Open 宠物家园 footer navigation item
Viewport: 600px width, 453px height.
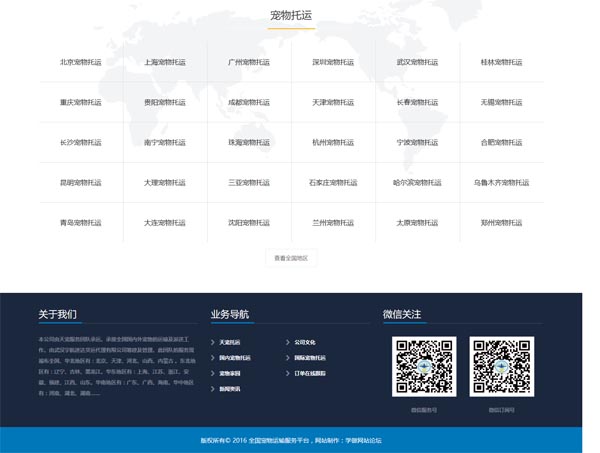[x=230, y=373]
